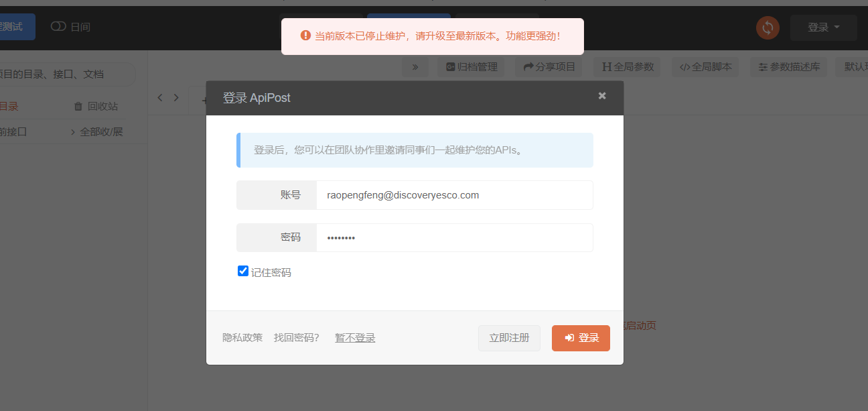Open 参数描述库 parameter description library
Image resolution: width=868 pixels, height=411 pixels.
(x=788, y=67)
